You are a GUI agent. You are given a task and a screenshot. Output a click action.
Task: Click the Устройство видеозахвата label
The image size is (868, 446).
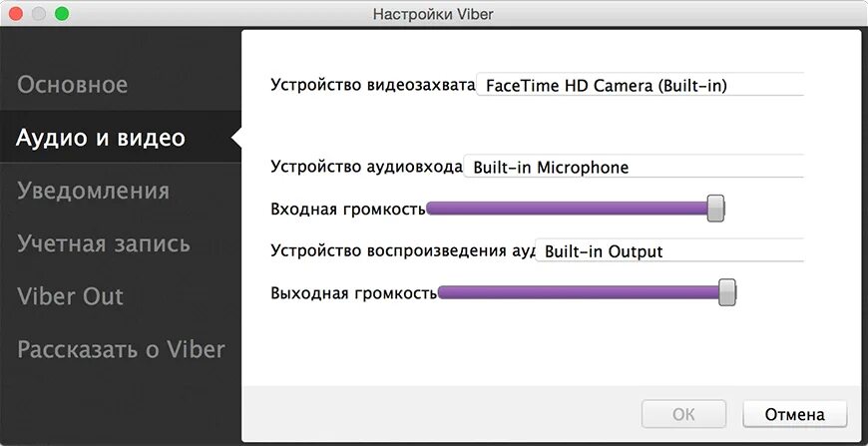pos(372,85)
